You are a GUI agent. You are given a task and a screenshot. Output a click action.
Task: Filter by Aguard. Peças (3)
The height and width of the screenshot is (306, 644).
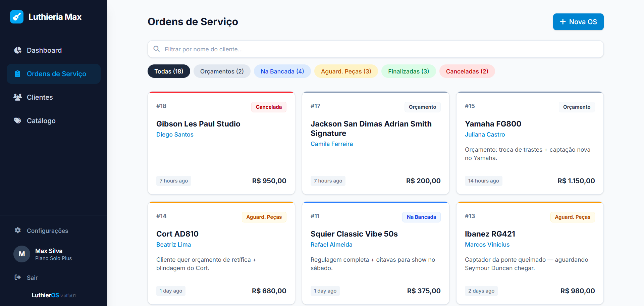coord(346,71)
